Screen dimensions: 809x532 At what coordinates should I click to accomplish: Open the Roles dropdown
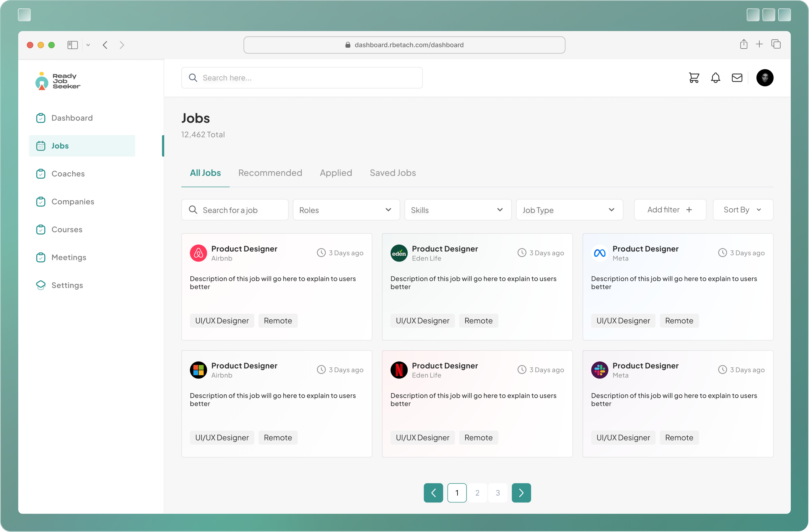(346, 210)
